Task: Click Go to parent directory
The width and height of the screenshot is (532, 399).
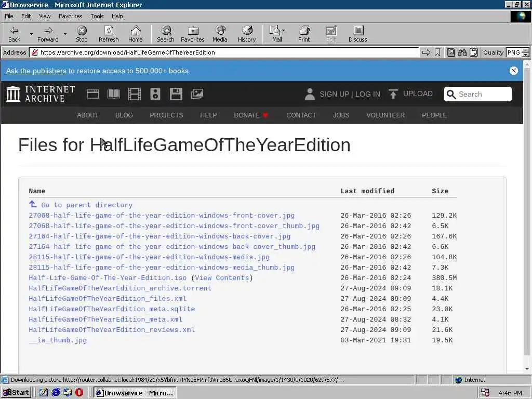Action: tap(87, 205)
